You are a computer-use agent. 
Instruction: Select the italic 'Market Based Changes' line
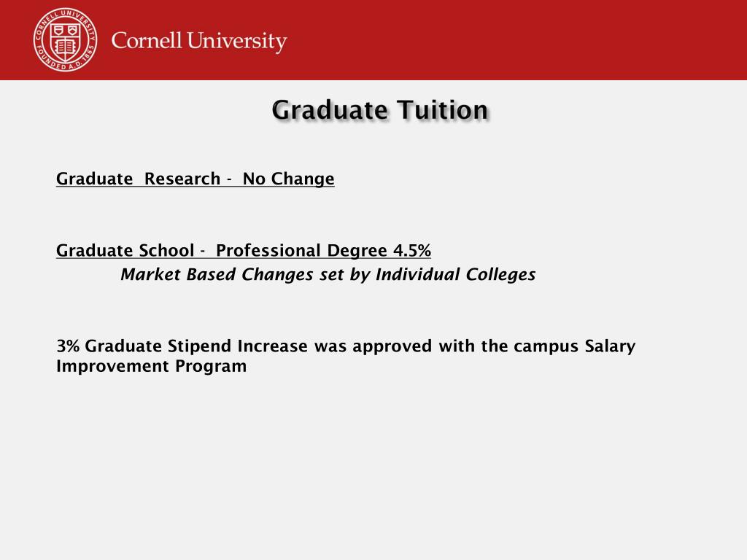(x=328, y=275)
